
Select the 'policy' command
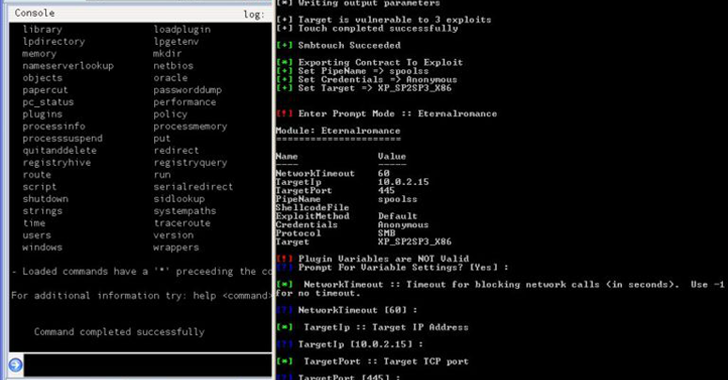(170, 114)
